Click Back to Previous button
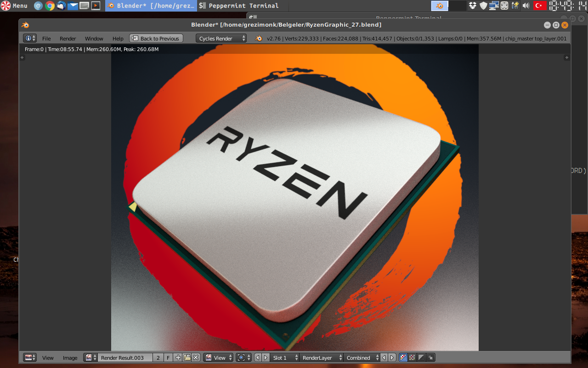Image resolution: width=588 pixels, height=368 pixels. click(x=156, y=39)
